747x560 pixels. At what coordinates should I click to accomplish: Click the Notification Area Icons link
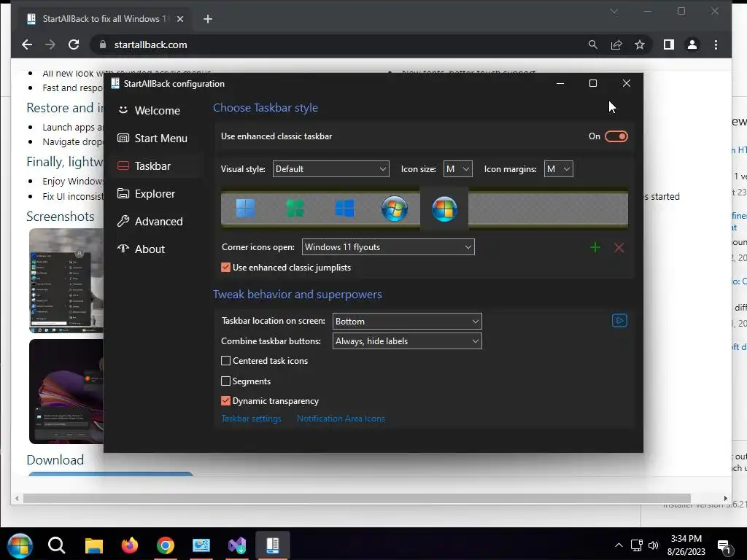coord(341,419)
